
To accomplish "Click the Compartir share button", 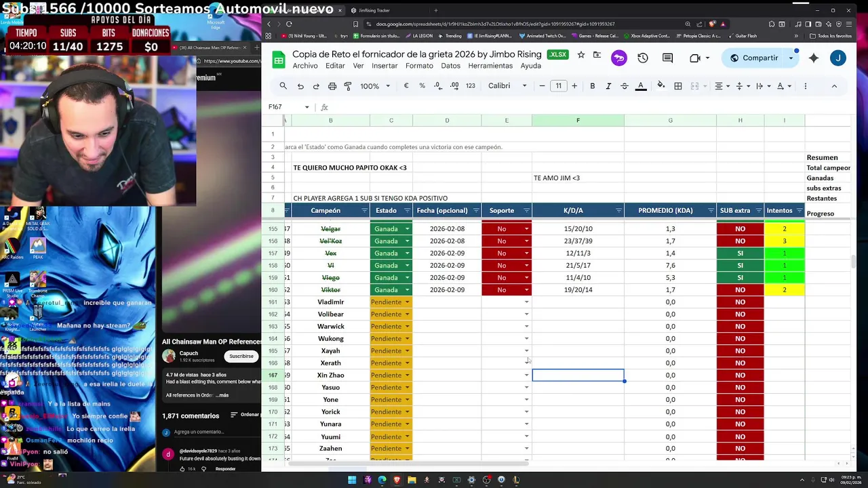I will coord(753,58).
